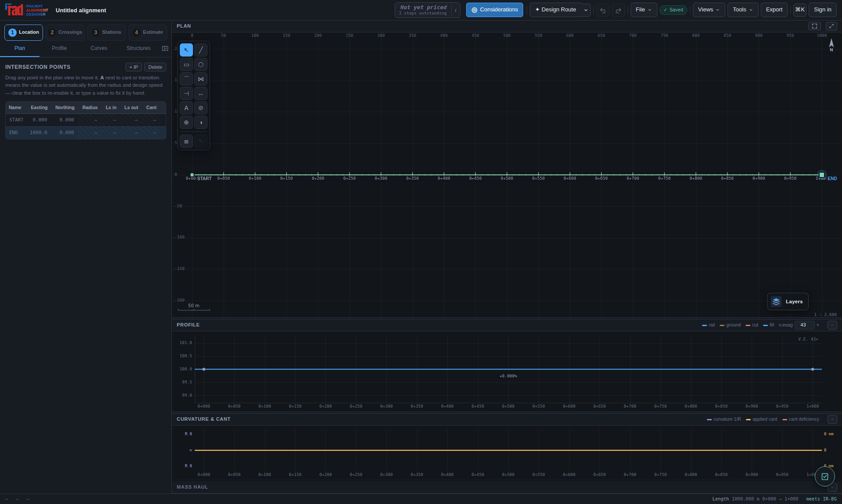Collapse the Profile panel
This screenshot has height=504, width=842.
pyautogui.click(x=832, y=325)
